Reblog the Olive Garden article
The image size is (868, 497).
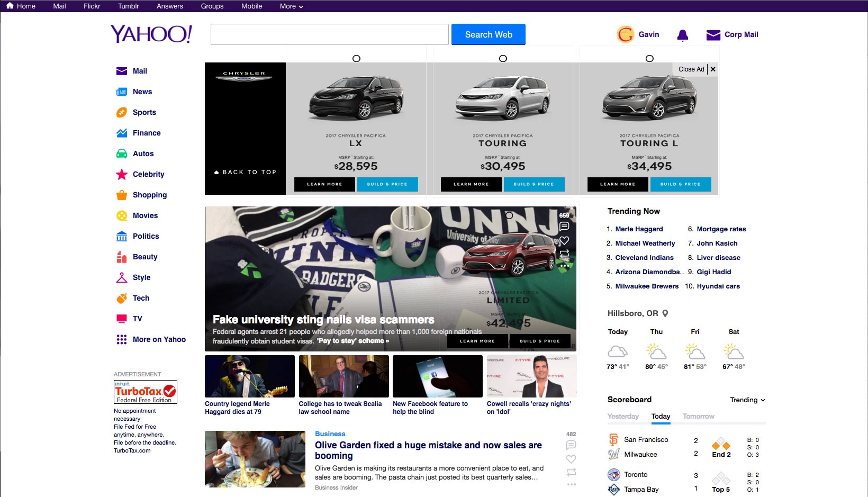(571, 472)
